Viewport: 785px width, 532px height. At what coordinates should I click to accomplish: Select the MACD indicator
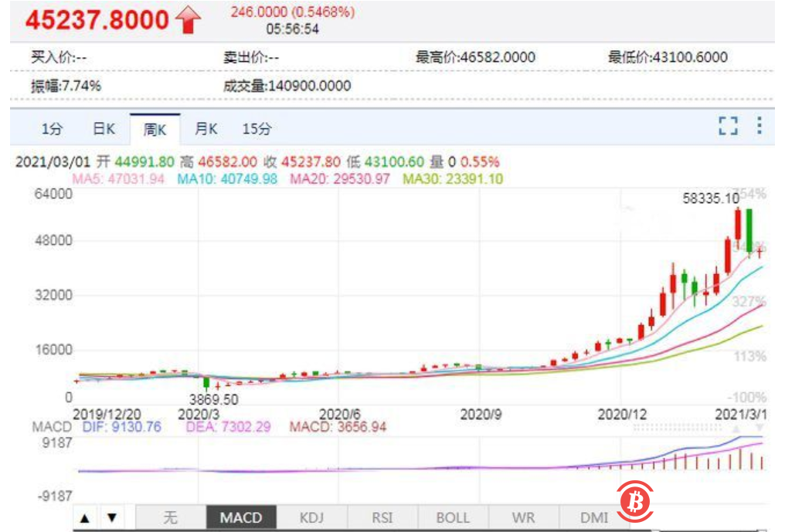coord(242,517)
